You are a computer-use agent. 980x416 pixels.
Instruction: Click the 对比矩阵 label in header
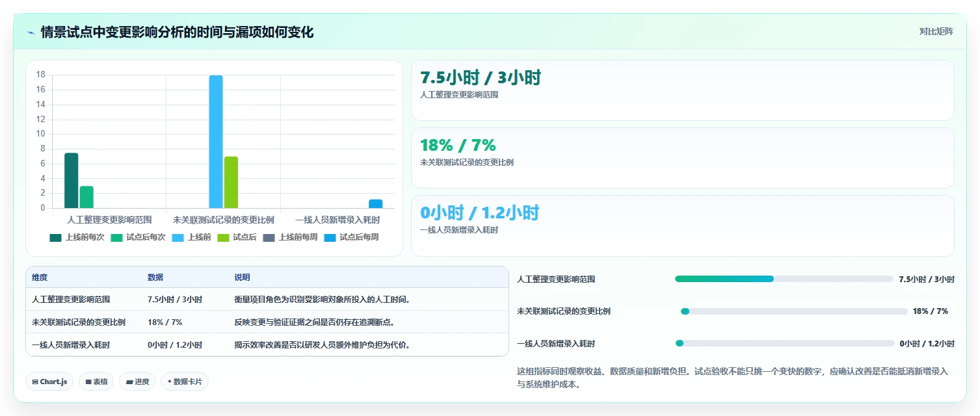[936, 31]
